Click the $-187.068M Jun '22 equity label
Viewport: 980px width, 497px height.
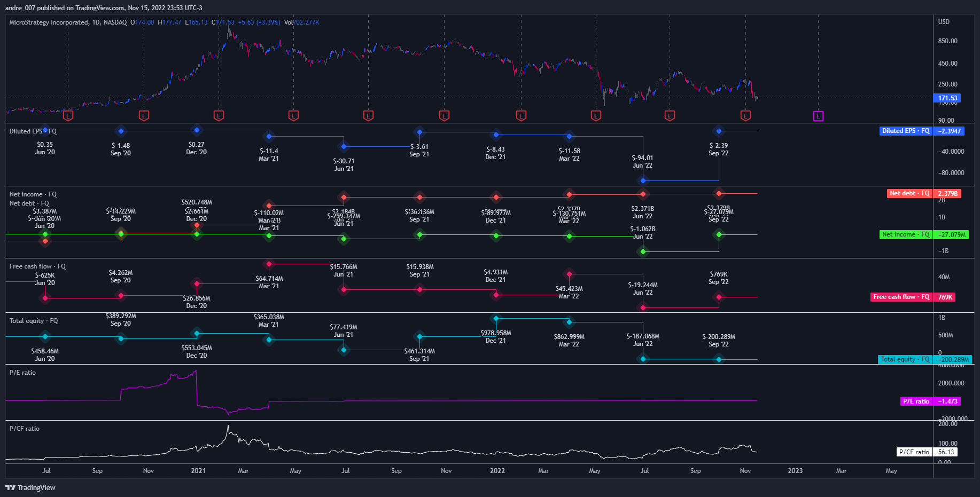tap(643, 340)
